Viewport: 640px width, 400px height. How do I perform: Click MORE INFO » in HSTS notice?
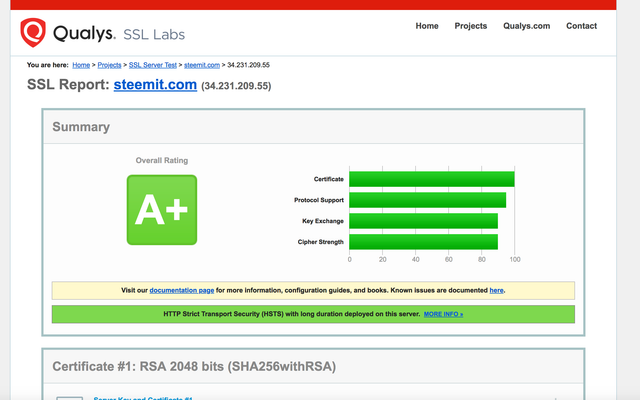pos(443,314)
